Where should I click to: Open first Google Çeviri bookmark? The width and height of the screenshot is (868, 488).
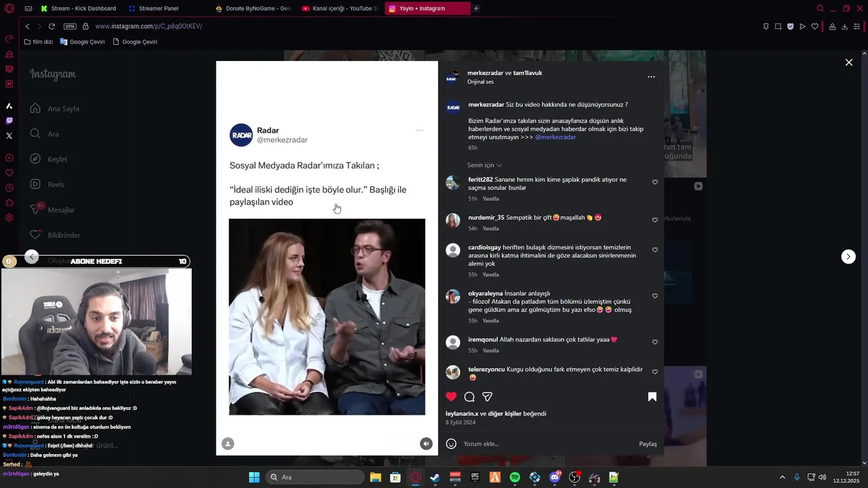(82, 41)
